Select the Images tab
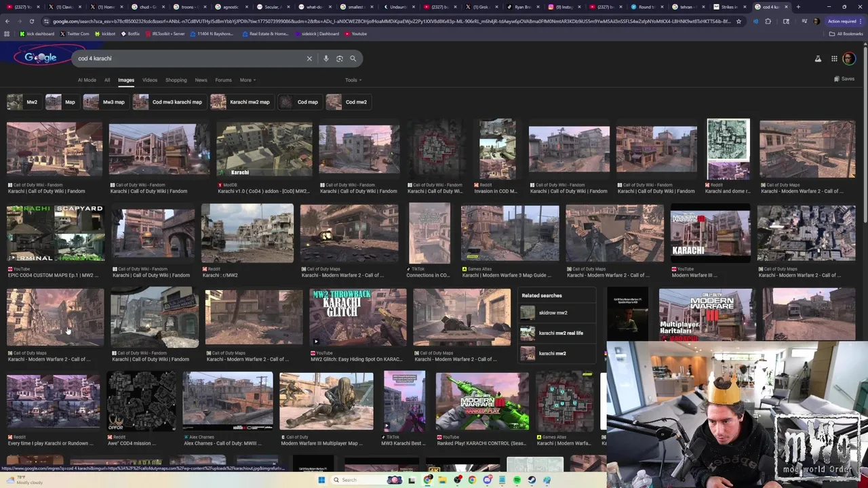 coord(126,80)
